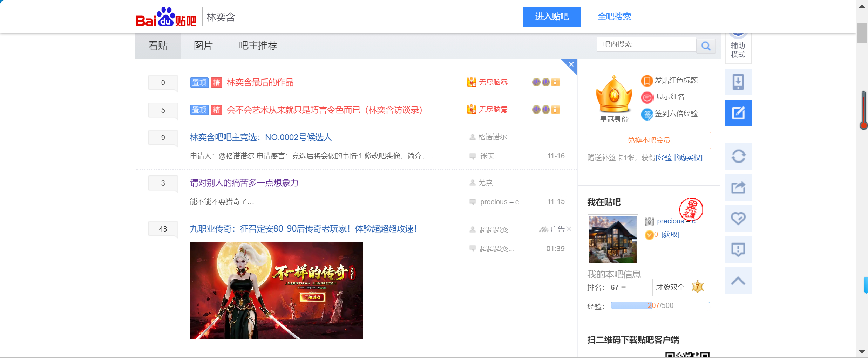Open the post 林奕含最后的作品

tap(260, 82)
